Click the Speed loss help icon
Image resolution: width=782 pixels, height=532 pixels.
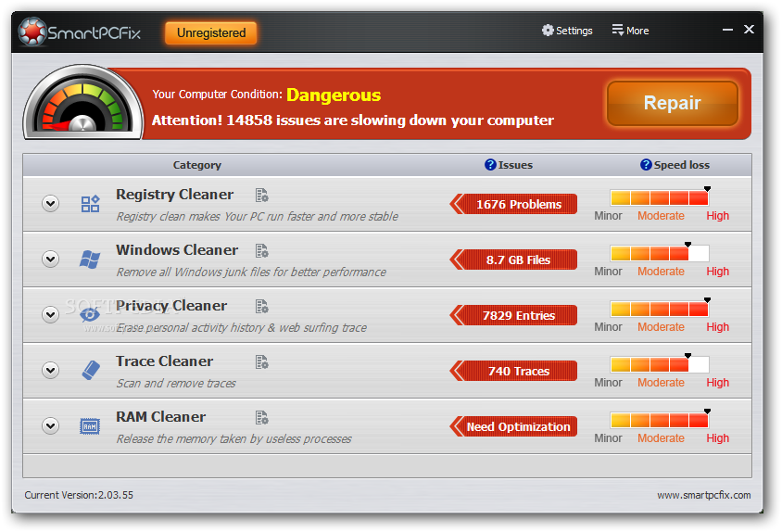(646, 165)
